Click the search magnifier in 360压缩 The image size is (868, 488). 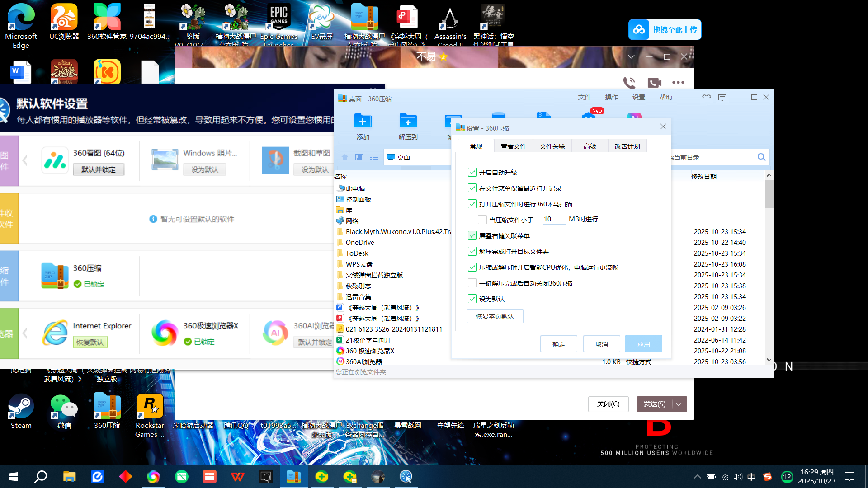click(x=761, y=157)
